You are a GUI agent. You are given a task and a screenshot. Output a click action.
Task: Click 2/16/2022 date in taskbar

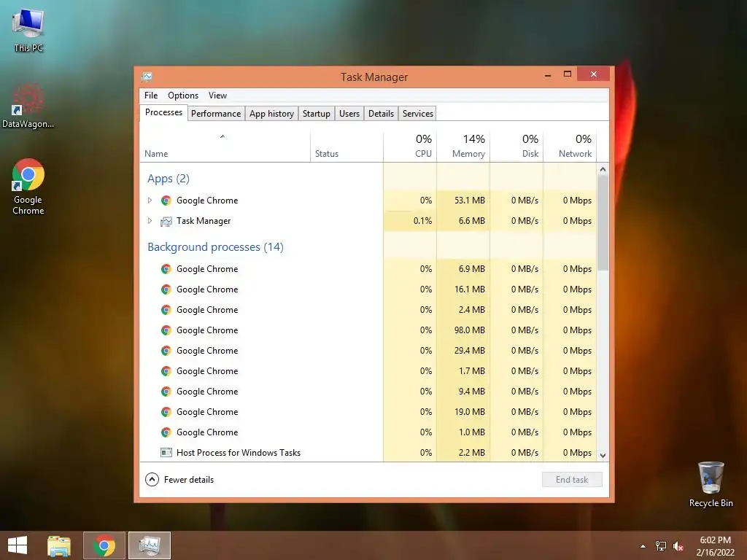pyautogui.click(x=715, y=553)
